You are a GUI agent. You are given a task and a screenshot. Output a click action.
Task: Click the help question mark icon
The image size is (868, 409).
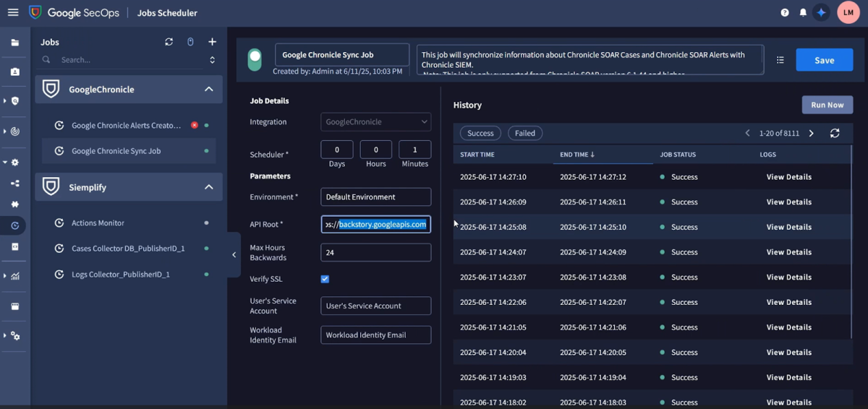[x=785, y=12]
